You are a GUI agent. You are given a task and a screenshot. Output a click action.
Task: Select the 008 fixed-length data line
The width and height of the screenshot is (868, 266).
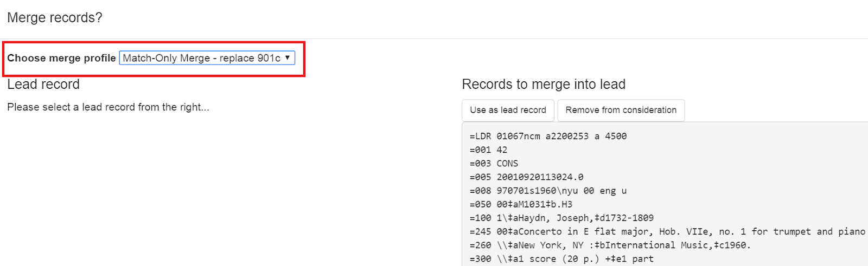(548, 191)
